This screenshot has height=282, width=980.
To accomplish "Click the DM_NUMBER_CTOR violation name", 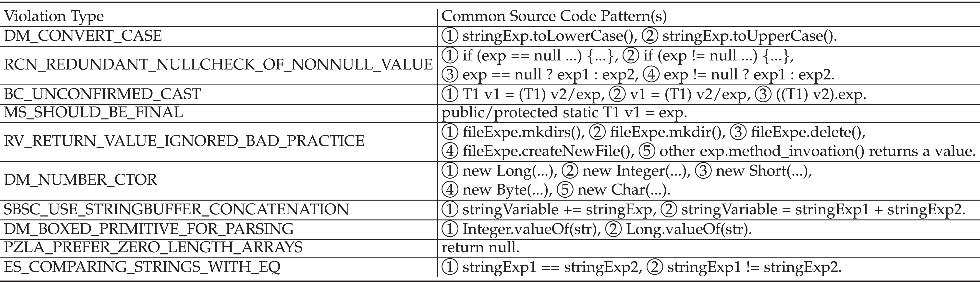I will [x=80, y=180].
